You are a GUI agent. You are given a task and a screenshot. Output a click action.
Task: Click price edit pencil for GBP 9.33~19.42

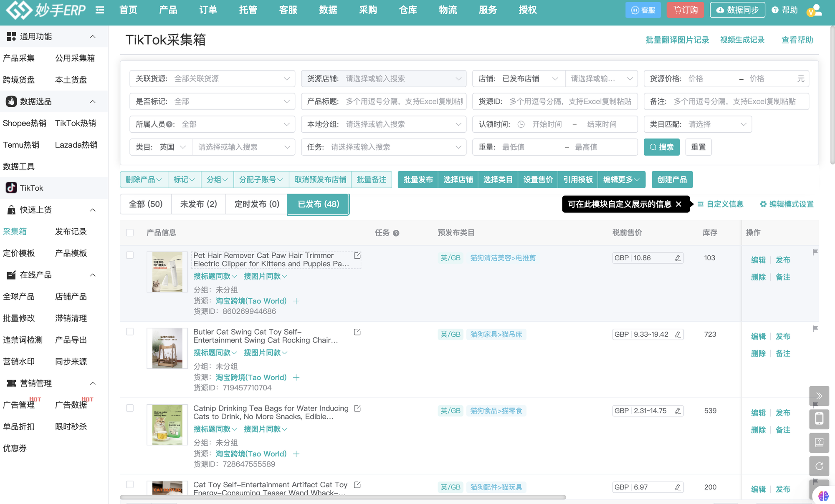coord(678,334)
